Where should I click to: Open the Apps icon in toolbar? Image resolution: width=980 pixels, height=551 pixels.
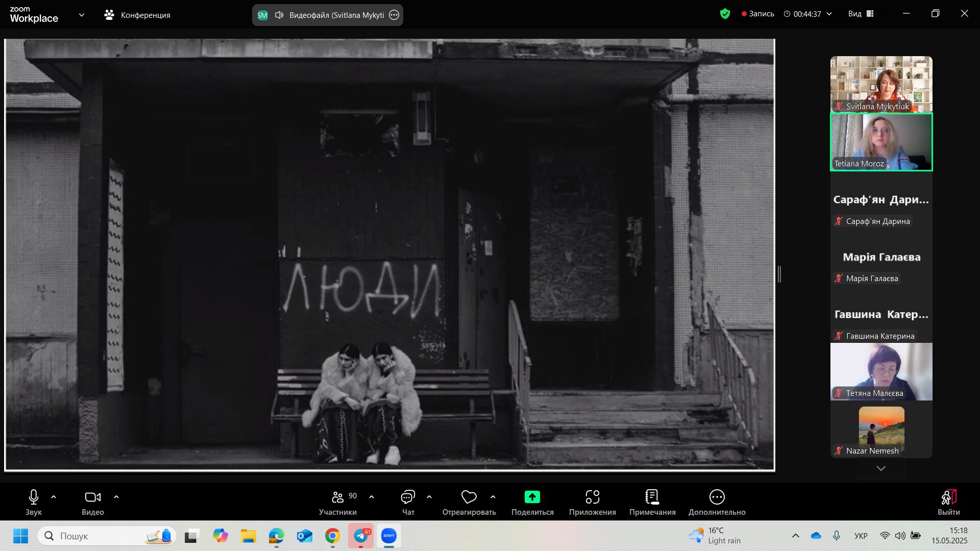point(592,497)
